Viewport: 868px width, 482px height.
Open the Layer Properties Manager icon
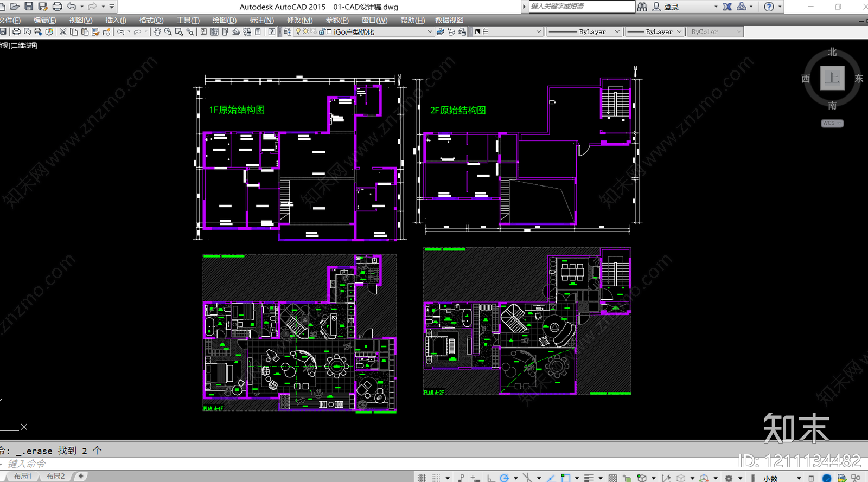288,32
